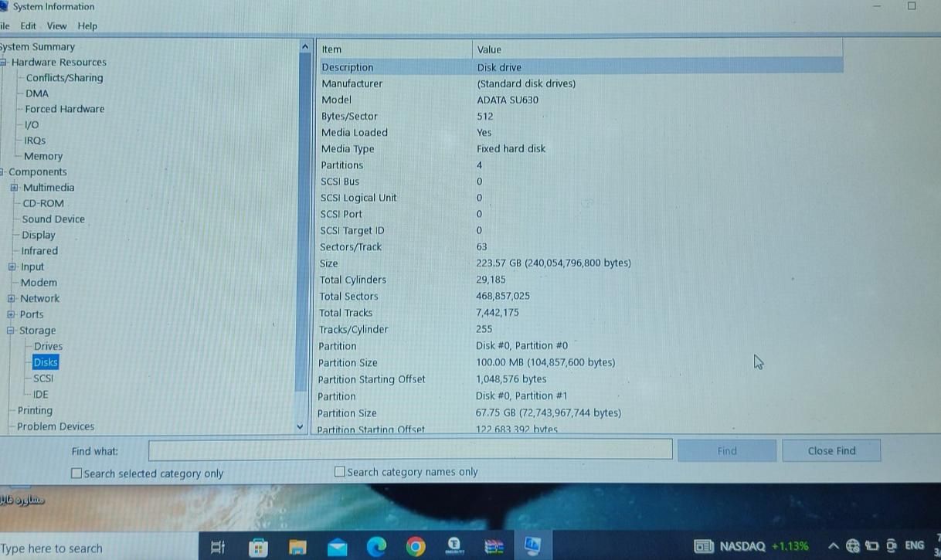Viewport: 941px width, 560px height.
Task: Select System Information taskbar icon
Action: pyautogui.click(x=532, y=546)
